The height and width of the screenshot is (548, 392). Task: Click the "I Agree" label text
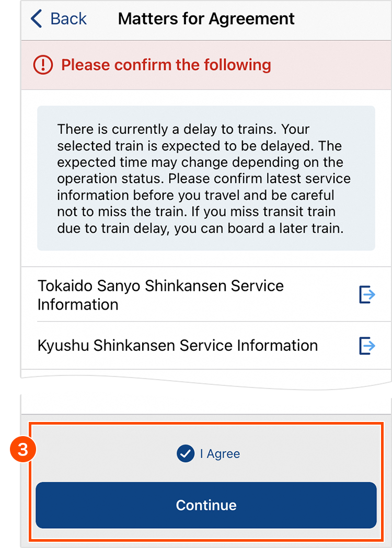(220, 454)
